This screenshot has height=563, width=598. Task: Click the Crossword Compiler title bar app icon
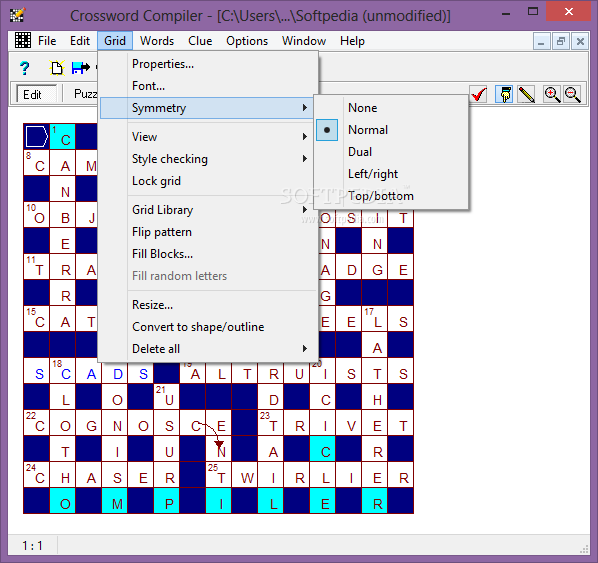click(17, 15)
